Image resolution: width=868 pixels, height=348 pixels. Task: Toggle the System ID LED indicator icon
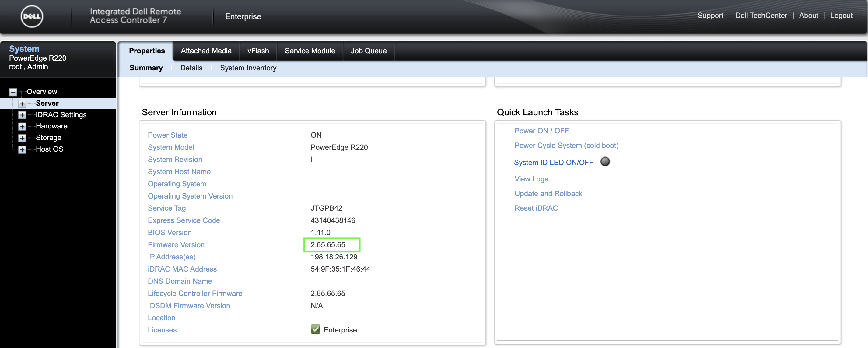click(605, 162)
